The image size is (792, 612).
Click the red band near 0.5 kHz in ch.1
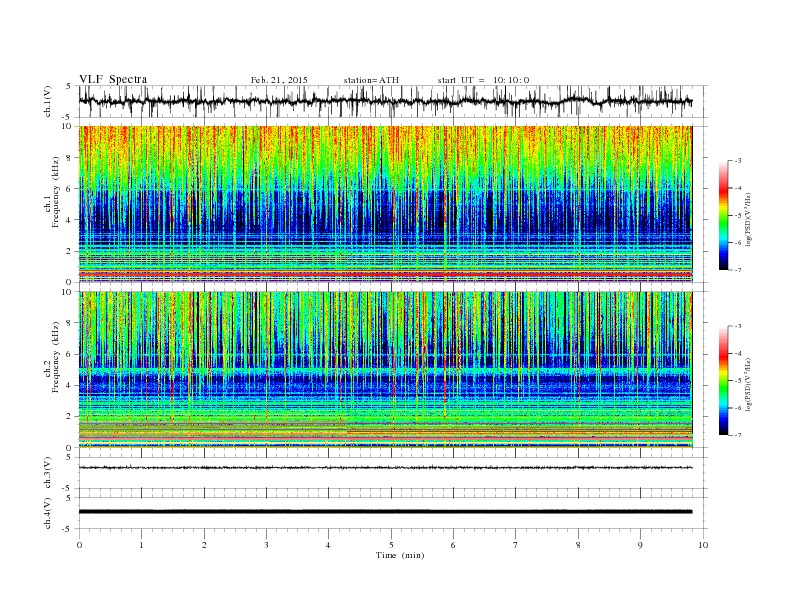click(385, 274)
